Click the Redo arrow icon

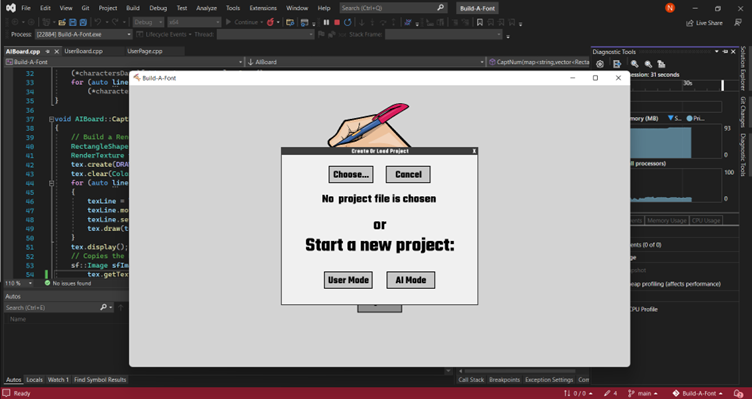click(x=115, y=22)
